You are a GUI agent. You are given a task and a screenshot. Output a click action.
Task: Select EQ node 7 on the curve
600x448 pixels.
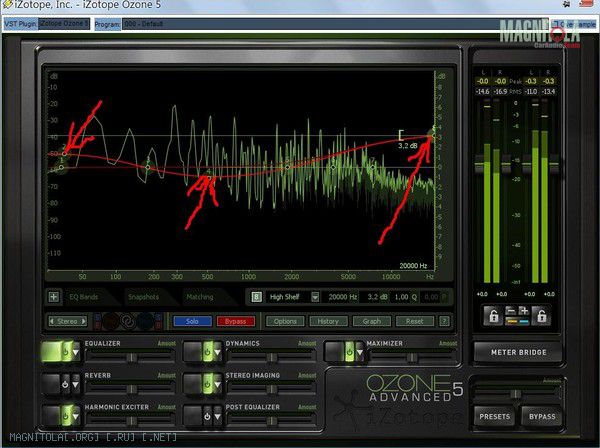372,167
